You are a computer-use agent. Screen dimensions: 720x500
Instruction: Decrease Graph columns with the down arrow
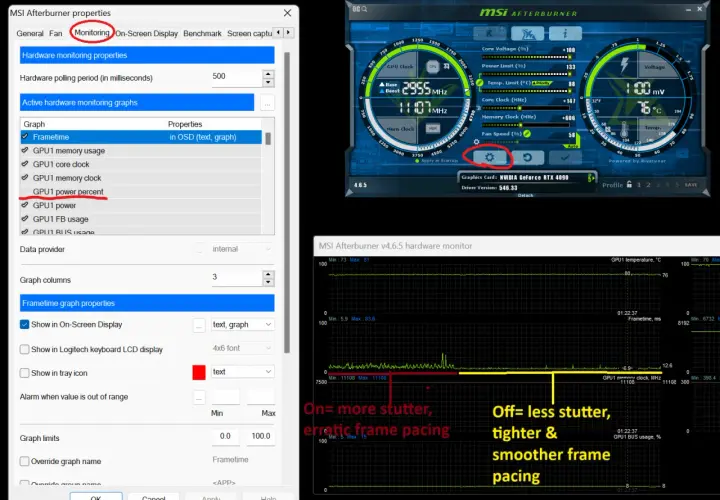pos(268,282)
